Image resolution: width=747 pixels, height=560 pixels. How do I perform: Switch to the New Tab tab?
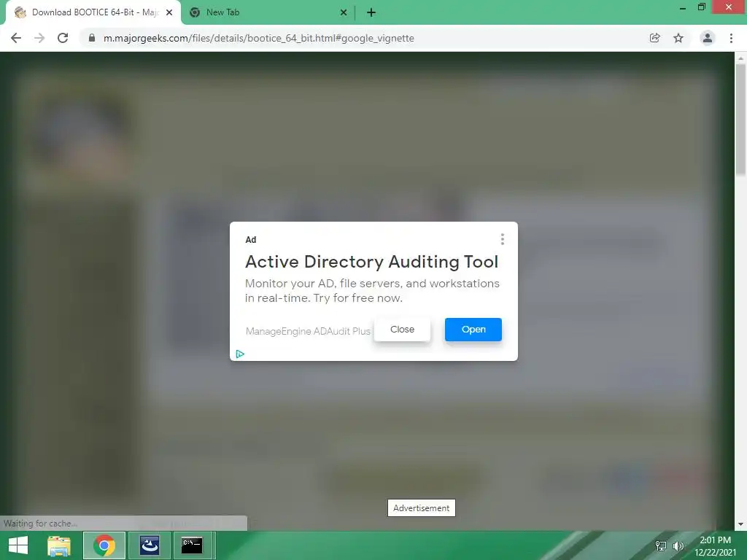268,12
